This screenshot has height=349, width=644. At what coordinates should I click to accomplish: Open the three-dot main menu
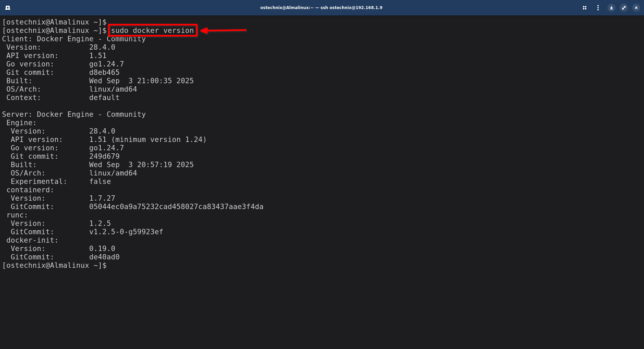click(x=598, y=7)
